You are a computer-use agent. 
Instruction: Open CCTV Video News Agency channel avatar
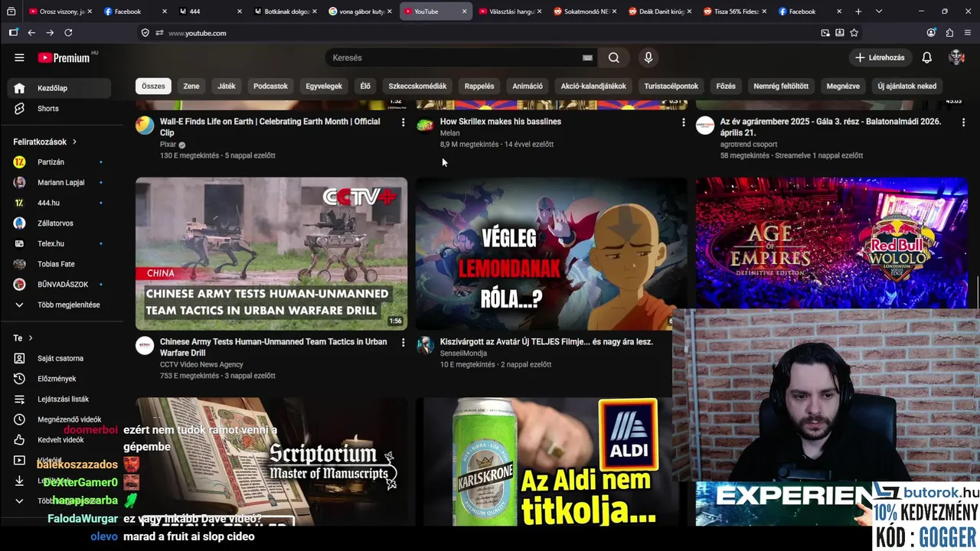tap(145, 346)
